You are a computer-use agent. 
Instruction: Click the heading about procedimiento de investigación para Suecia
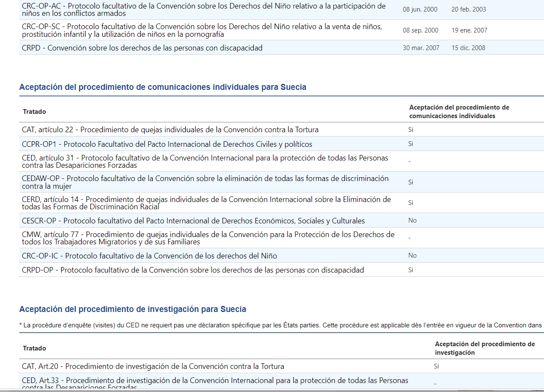tap(133, 309)
